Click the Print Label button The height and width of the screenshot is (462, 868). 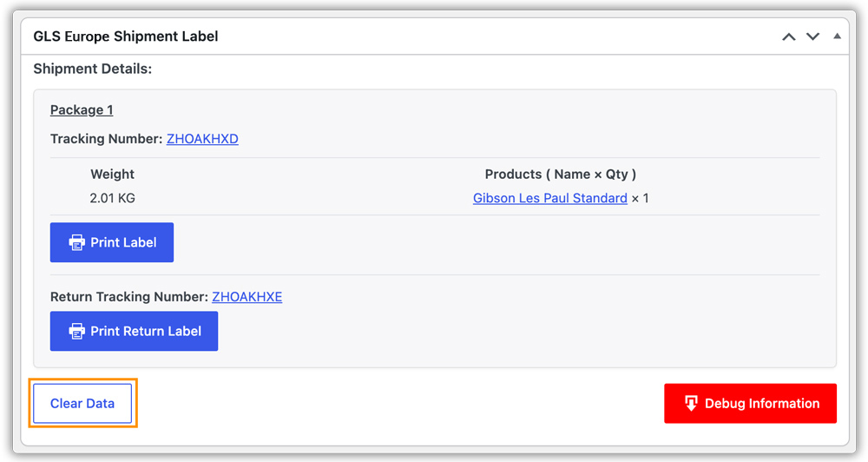click(112, 242)
